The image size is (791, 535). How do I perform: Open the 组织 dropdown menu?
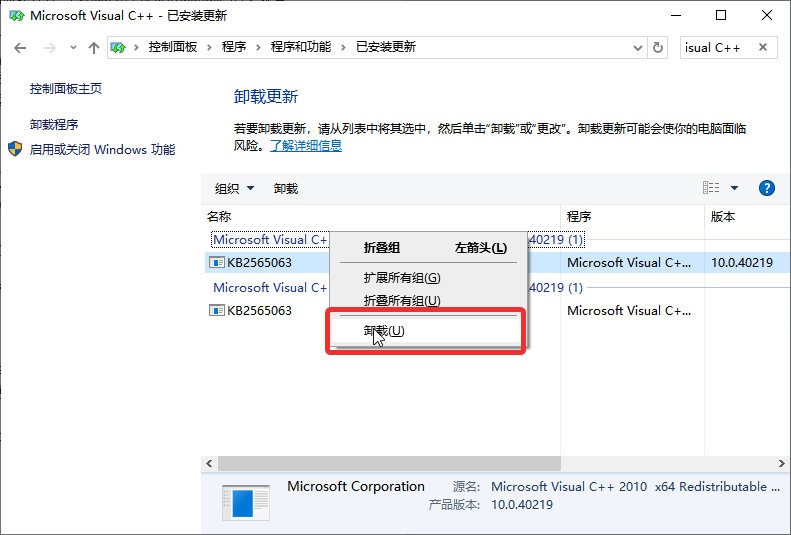pyautogui.click(x=234, y=189)
